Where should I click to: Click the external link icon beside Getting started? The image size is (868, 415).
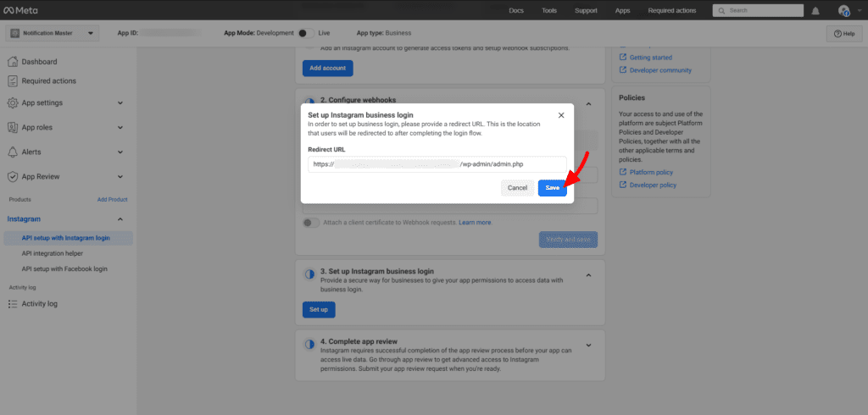click(x=623, y=58)
